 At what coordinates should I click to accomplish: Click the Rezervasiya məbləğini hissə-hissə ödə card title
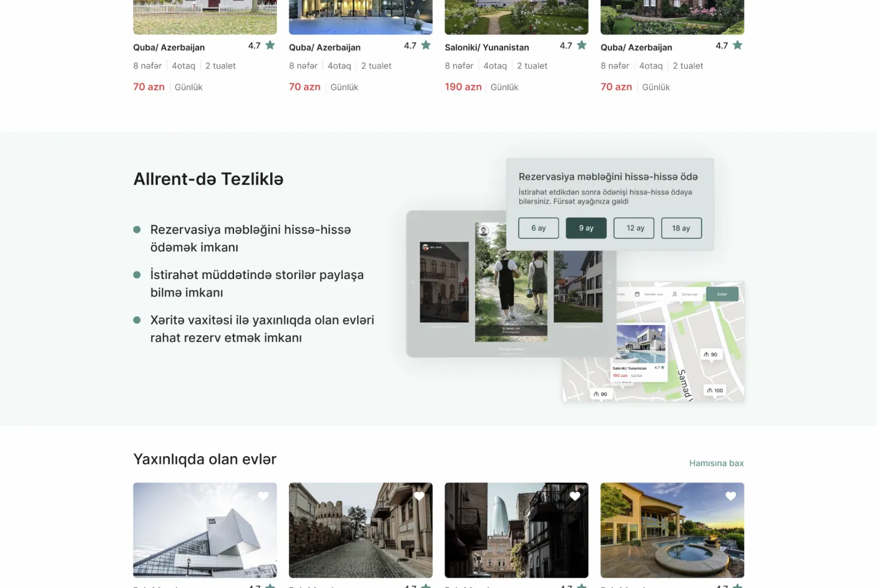(x=609, y=177)
